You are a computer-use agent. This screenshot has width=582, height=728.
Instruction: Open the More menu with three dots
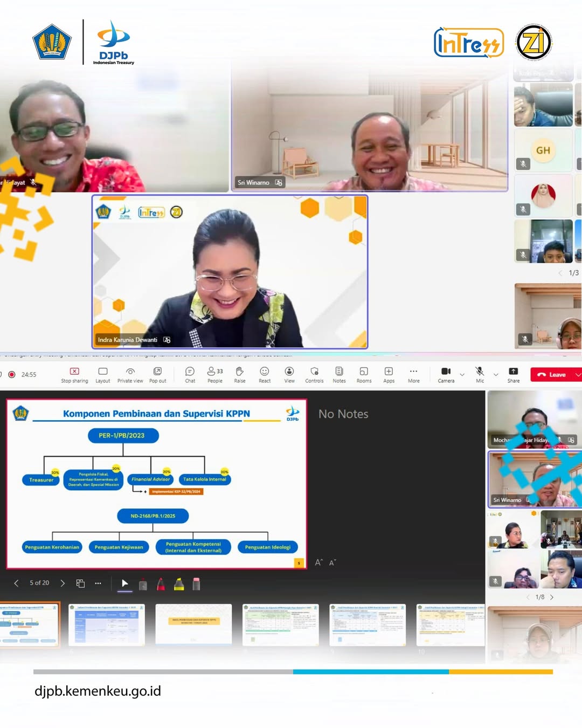pyautogui.click(x=413, y=374)
